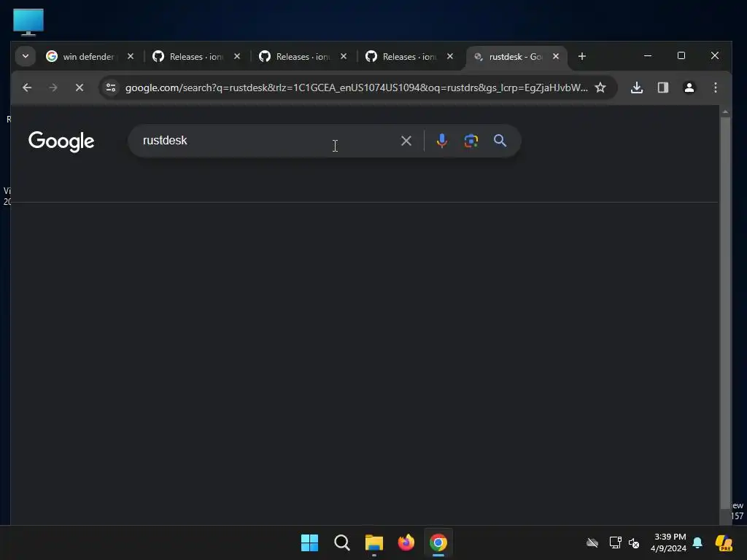Click the page vertical scrollbar
The height and width of the screenshot is (560, 747).
pos(725,314)
